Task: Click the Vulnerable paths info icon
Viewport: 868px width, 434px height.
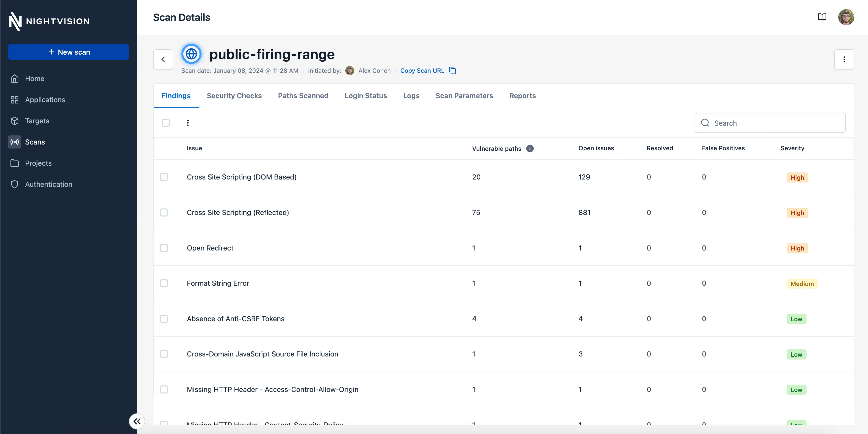Action: (530, 149)
